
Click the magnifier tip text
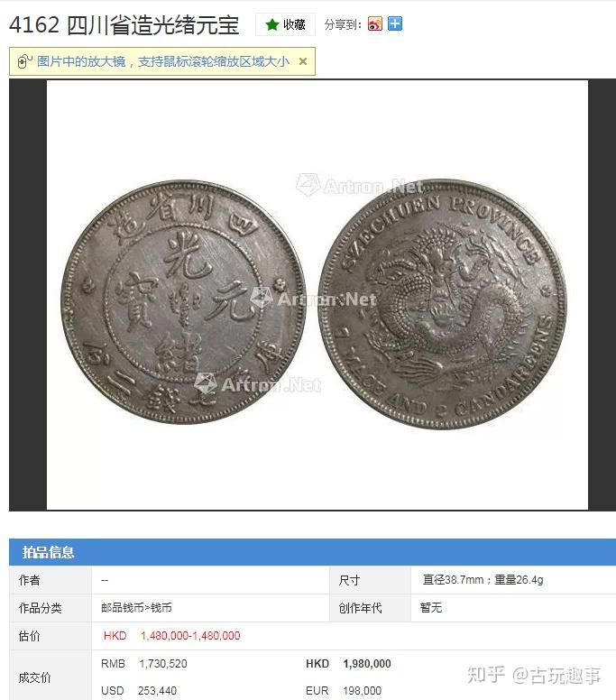[x=163, y=61]
